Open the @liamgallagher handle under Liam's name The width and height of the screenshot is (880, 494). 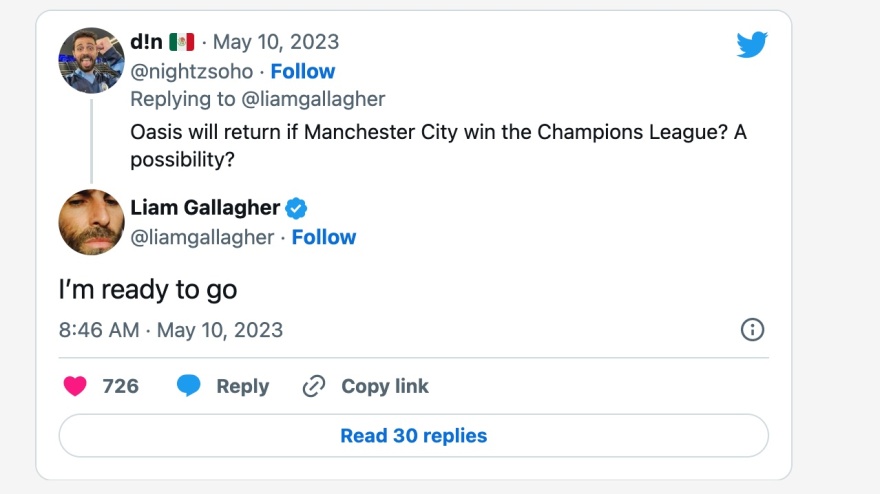[x=202, y=237]
